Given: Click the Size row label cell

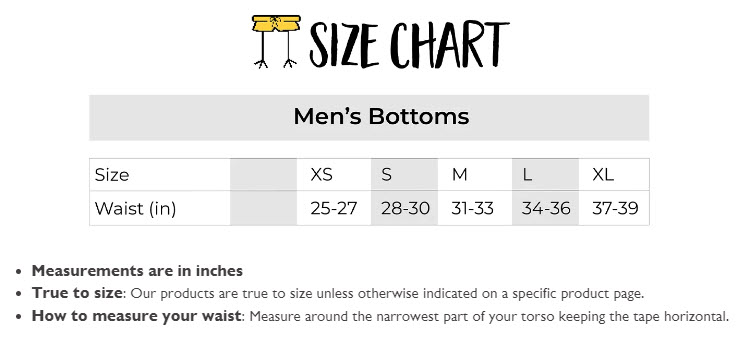Looking at the screenshot, I should tap(160, 175).
